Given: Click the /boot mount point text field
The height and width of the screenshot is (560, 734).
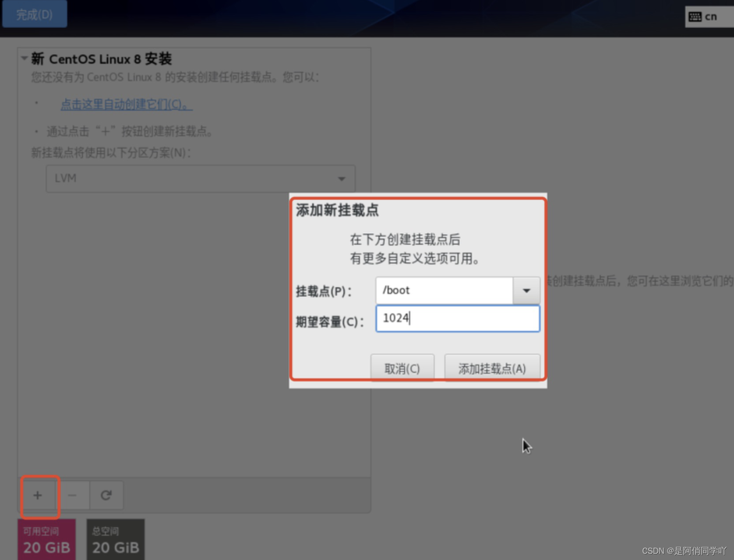Looking at the screenshot, I should pyautogui.click(x=444, y=291).
